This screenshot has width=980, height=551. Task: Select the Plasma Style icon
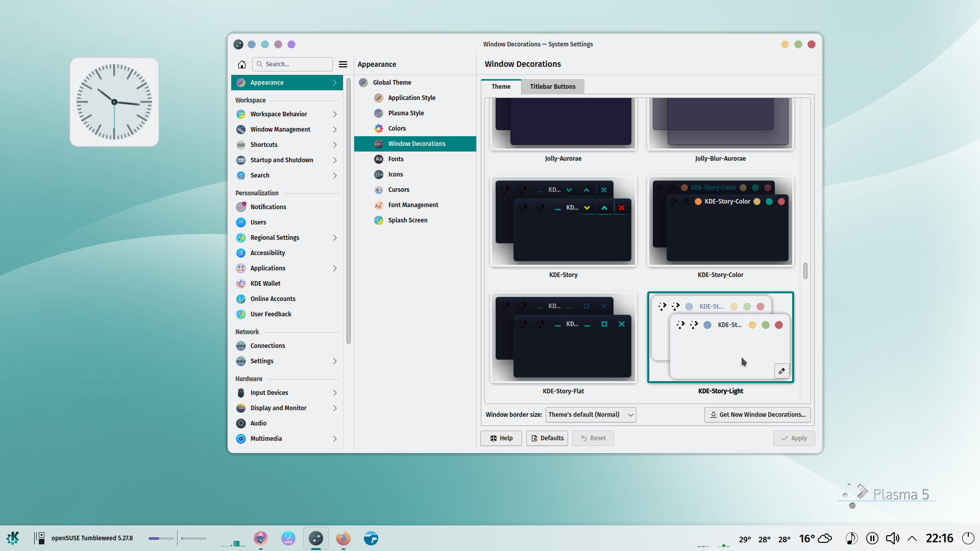click(379, 113)
